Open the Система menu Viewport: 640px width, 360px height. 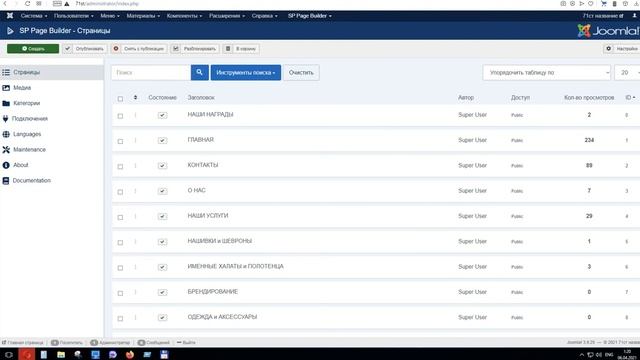(x=34, y=16)
